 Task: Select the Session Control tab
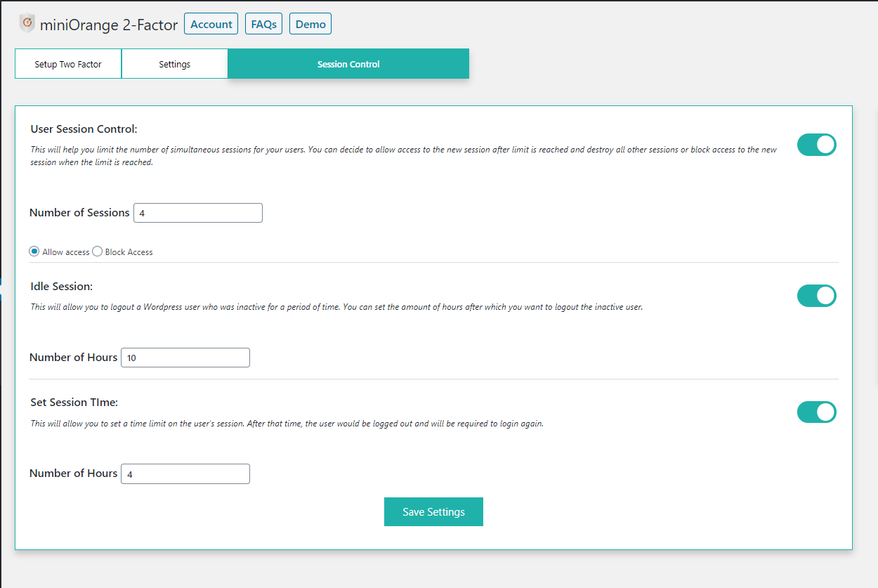[348, 64]
